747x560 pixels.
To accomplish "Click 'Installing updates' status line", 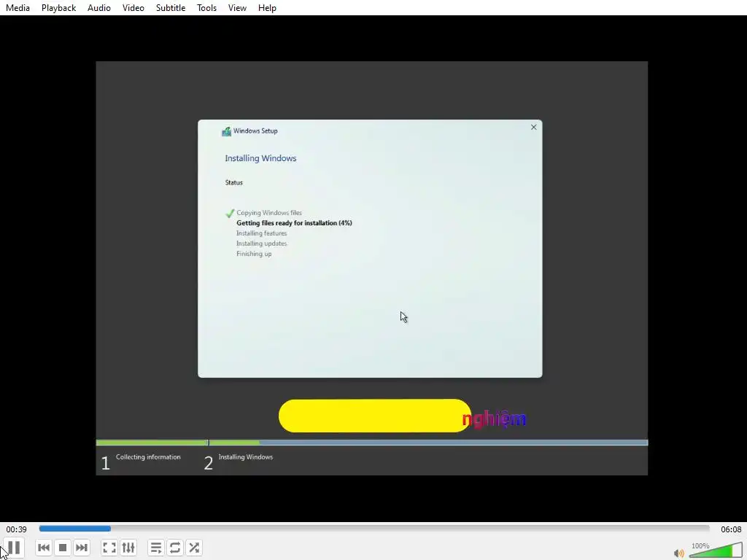I will click(x=262, y=244).
